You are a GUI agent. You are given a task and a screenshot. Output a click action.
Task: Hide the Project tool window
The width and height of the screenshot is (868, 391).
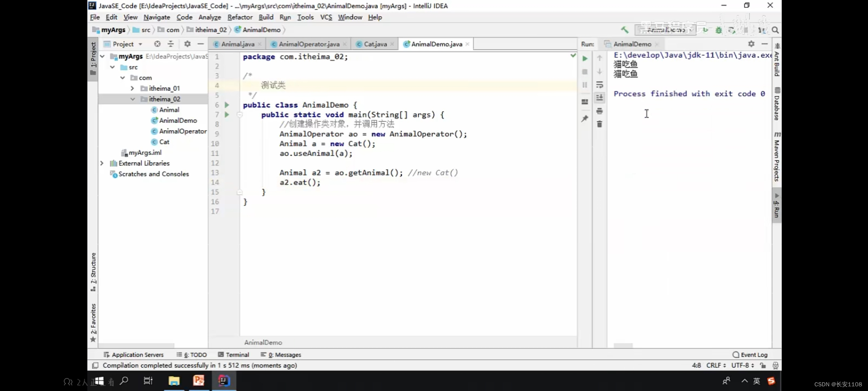click(x=201, y=44)
